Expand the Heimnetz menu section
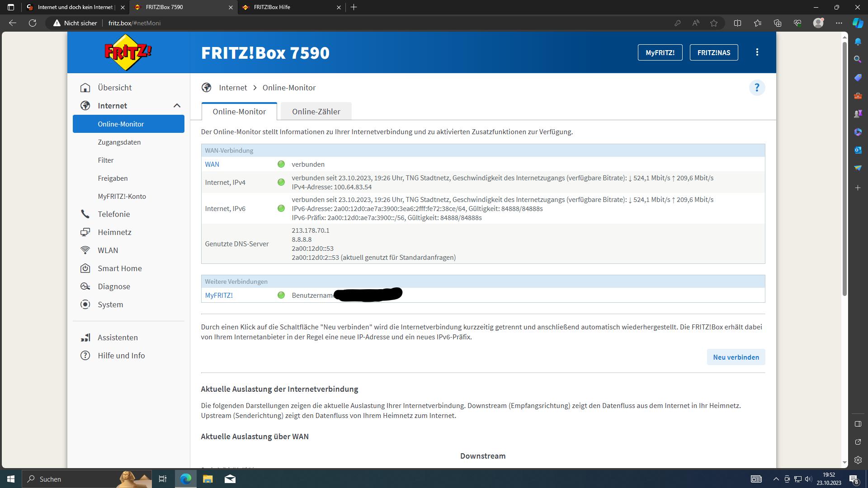 pyautogui.click(x=114, y=232)
